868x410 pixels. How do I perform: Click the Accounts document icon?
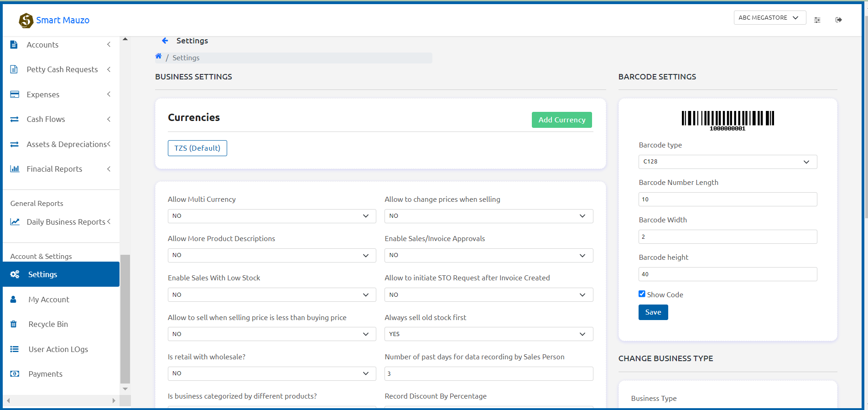click(x=14, y=45)
